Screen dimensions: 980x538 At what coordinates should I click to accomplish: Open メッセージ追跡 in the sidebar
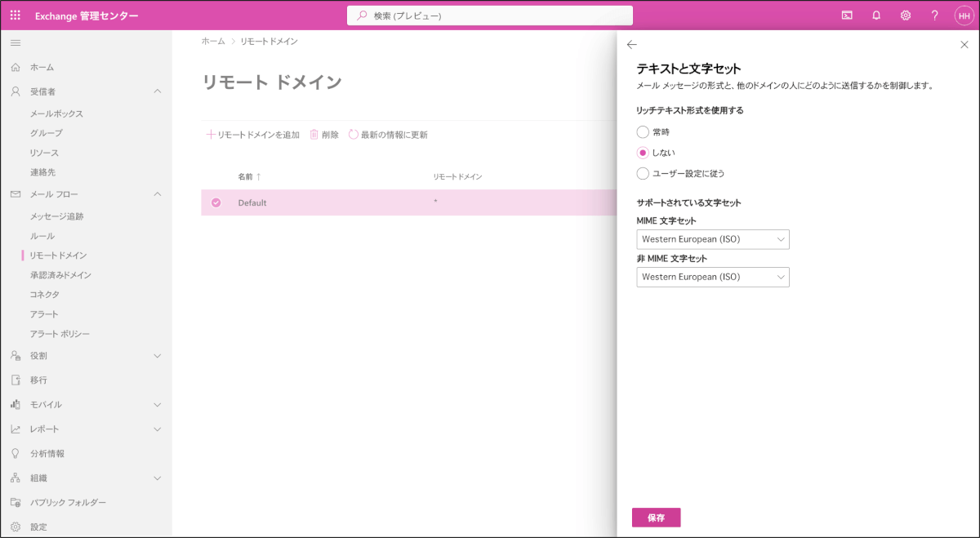coord(56,216)
